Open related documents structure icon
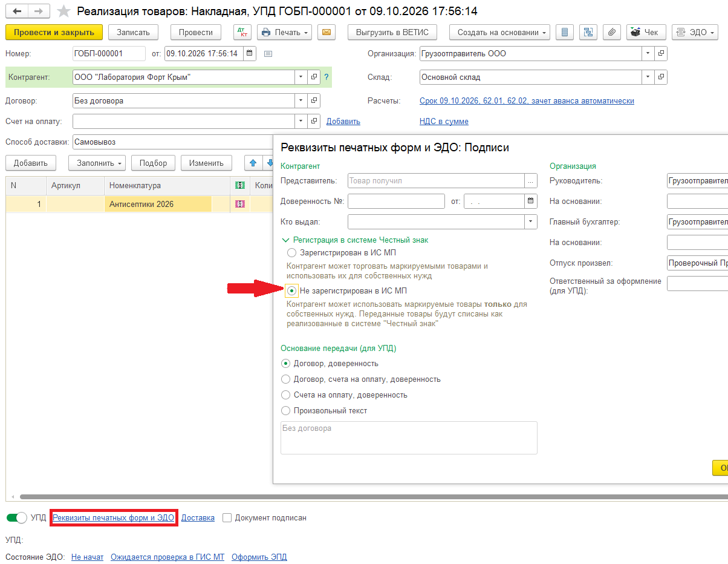This screenshot has height=564, width=728. point(588,32)
